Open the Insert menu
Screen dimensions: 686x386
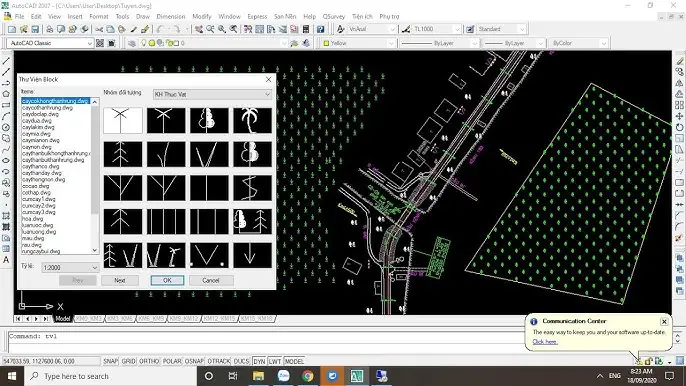[x=75, y=17]
